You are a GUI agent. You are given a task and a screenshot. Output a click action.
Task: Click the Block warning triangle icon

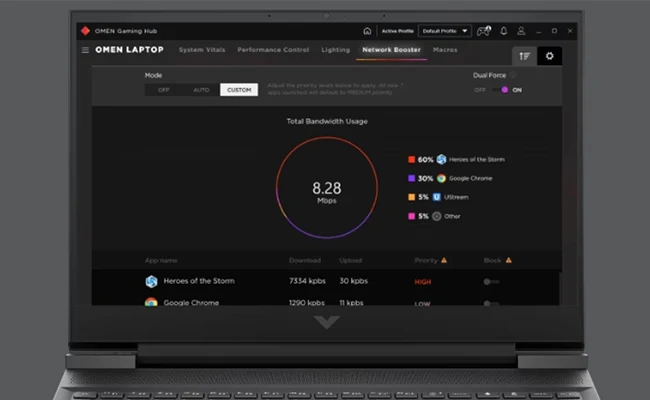(x=509, y=260)
